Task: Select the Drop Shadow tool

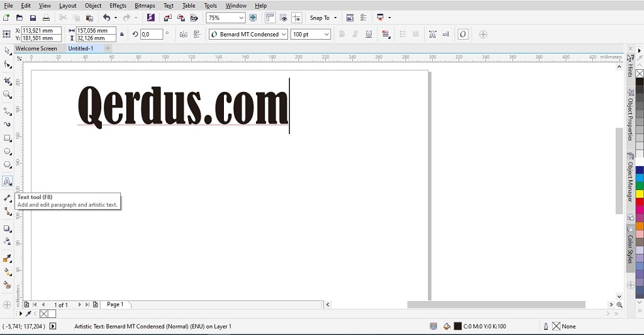Action: [7, 229]
